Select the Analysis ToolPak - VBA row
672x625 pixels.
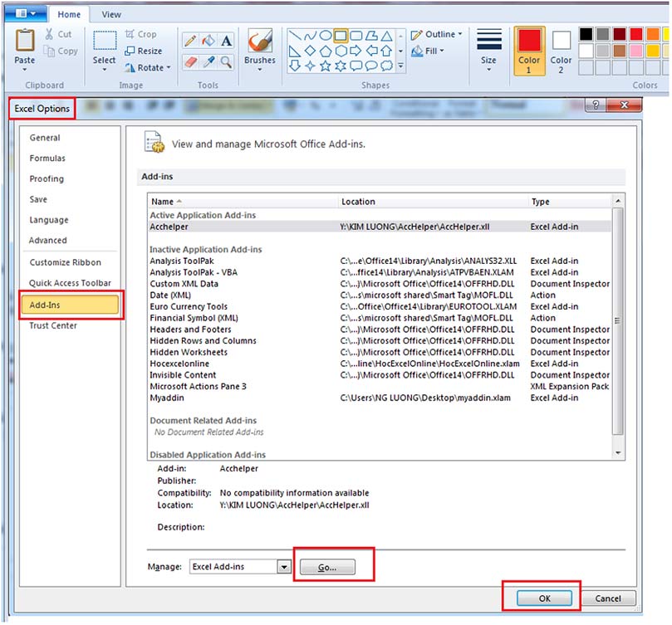[380, 272]
